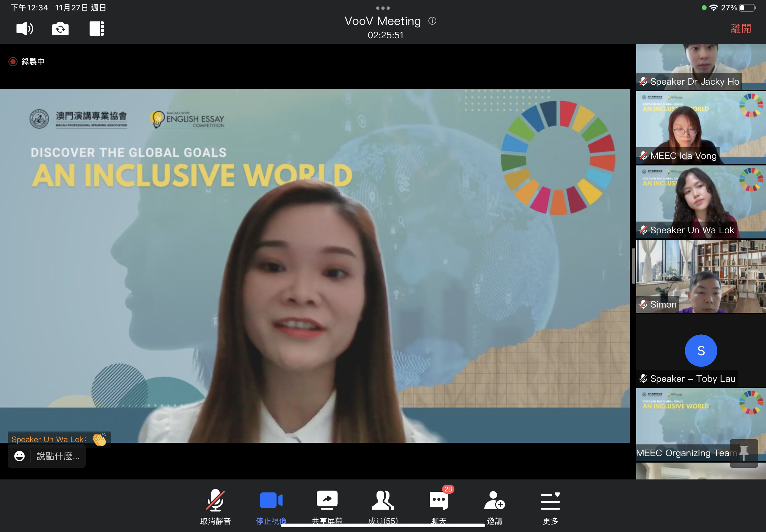Open meeting info icon beside VooV Meeting
The image size is (766, 532).
[x=432, y=21]
